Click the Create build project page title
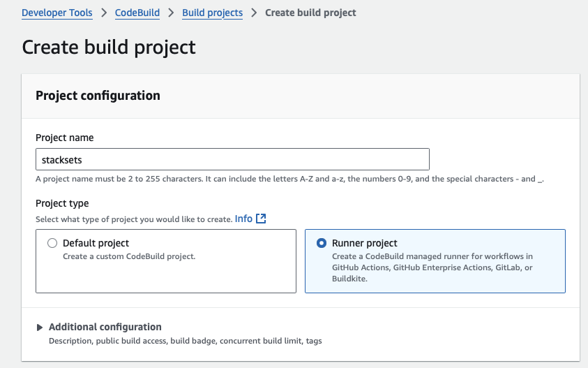This screenshot has width=588, height=368. point(109,47)
